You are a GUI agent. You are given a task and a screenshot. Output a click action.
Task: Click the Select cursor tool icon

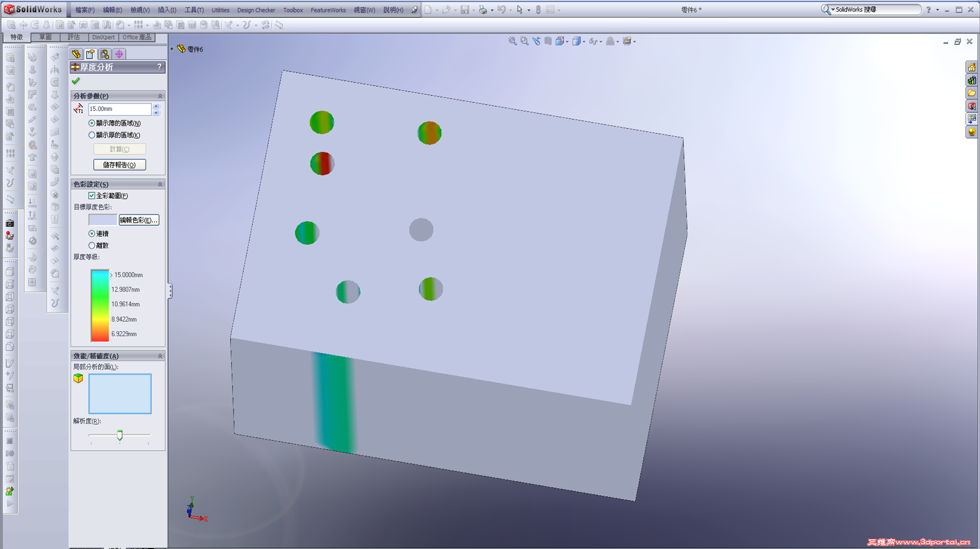(520, 10)
